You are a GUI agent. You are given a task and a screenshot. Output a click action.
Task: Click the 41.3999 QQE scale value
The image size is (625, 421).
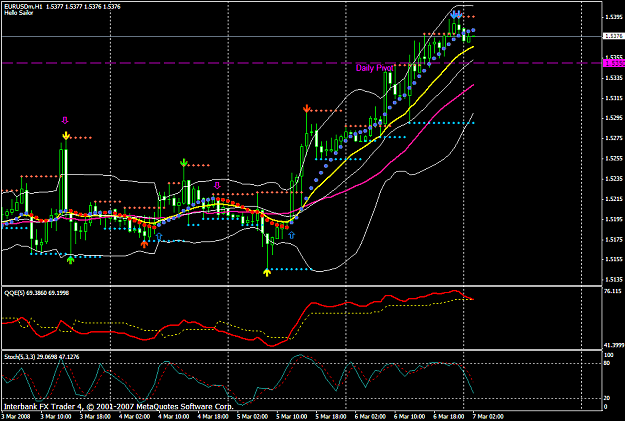coord(614,345)
